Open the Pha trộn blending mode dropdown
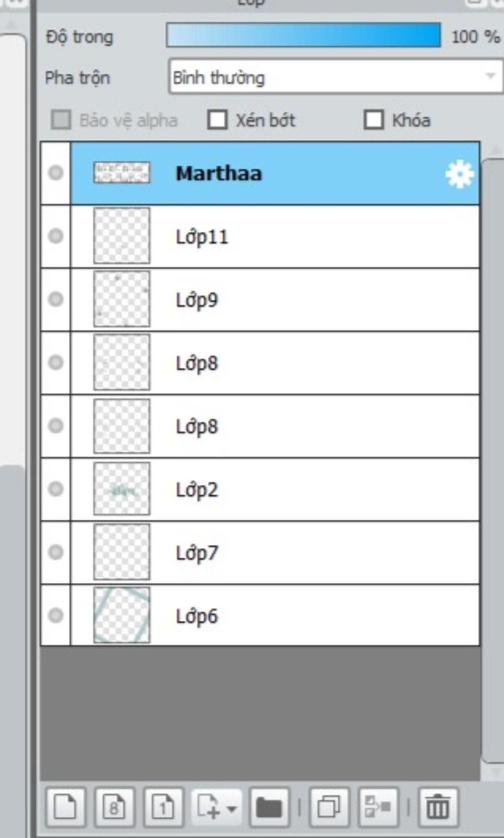 pyautogui.click(x=336, y=76)
